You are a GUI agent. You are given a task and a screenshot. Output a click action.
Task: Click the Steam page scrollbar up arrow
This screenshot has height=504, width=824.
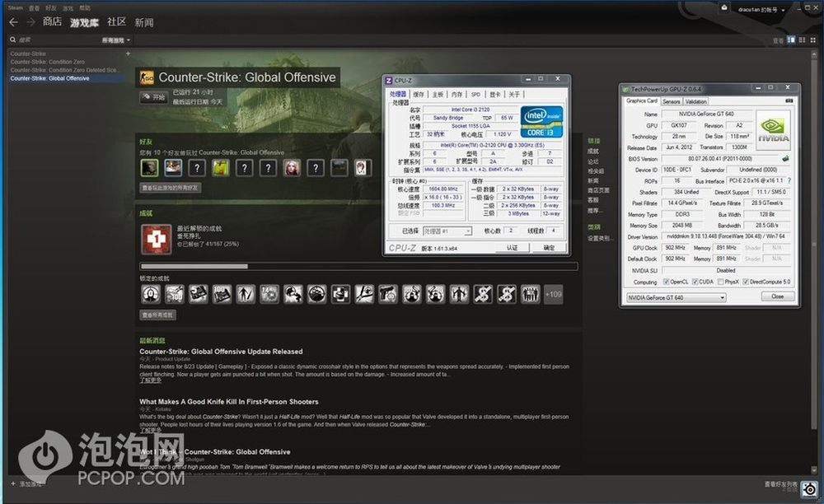coord(815,55)
